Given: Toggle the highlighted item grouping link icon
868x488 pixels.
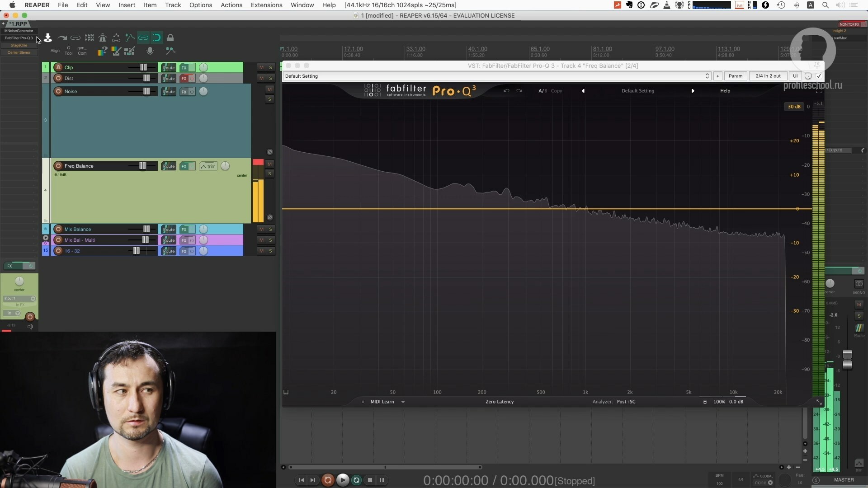Looking at the screenshot, I should pos(143,38).
